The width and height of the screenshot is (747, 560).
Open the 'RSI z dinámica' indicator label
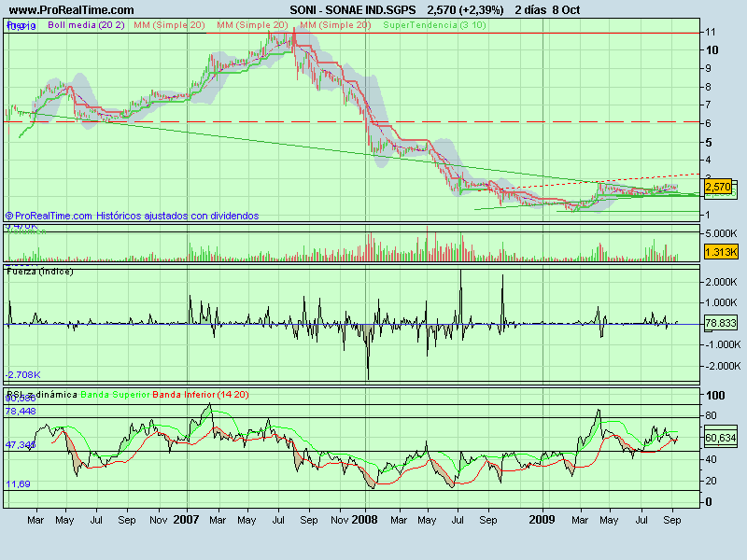(x=42, y=394)
